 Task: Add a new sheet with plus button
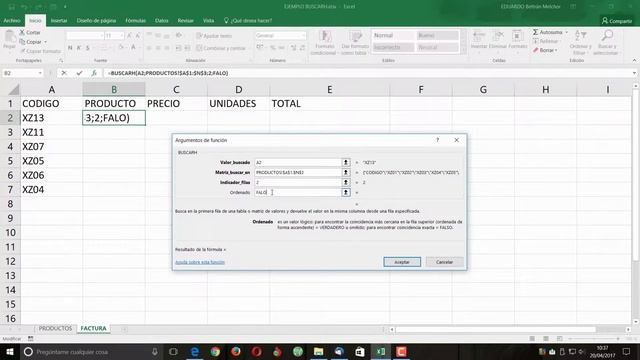coord(124,329)
